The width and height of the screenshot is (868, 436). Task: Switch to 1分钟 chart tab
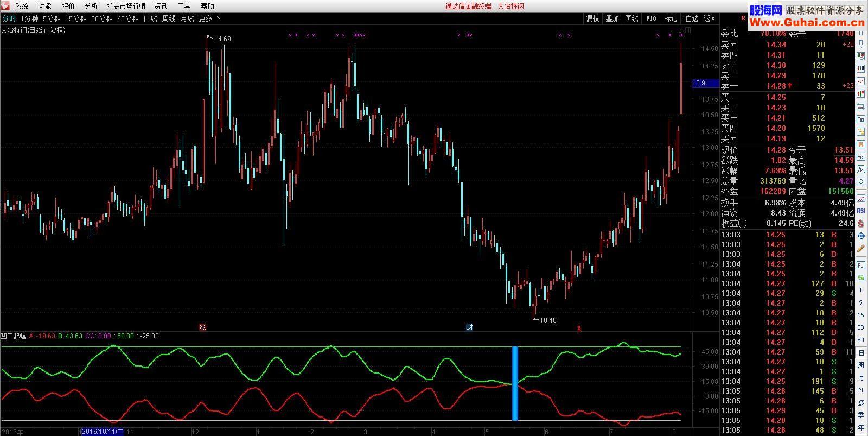click(x=30, y=18)
